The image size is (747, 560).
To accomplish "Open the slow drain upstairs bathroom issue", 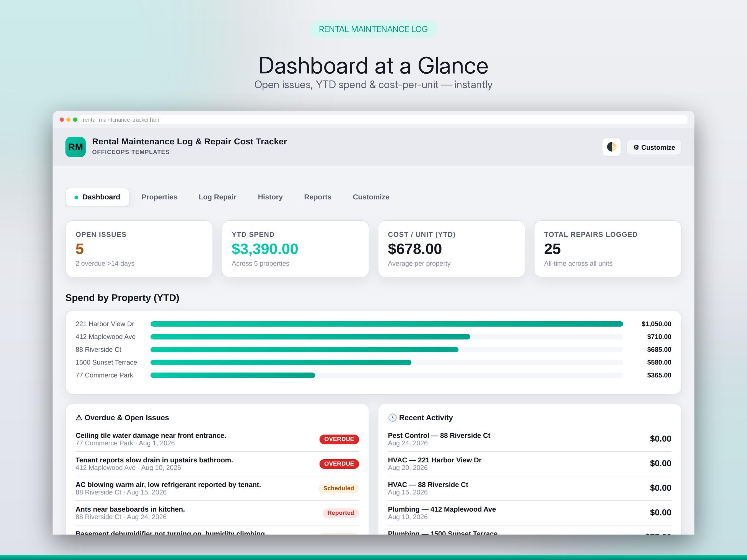I will point(217,464).
